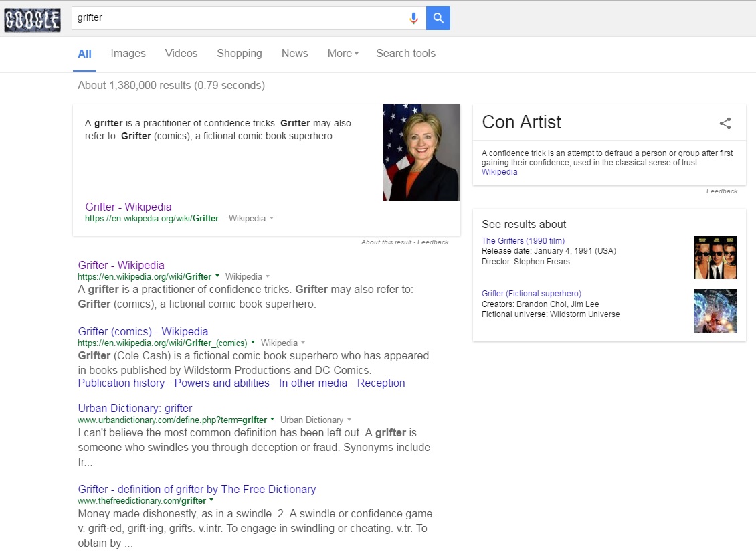Open featured snippet Grifter - Wikipedia link
Screen dimensions: 756x554
[x=128, y=207]
